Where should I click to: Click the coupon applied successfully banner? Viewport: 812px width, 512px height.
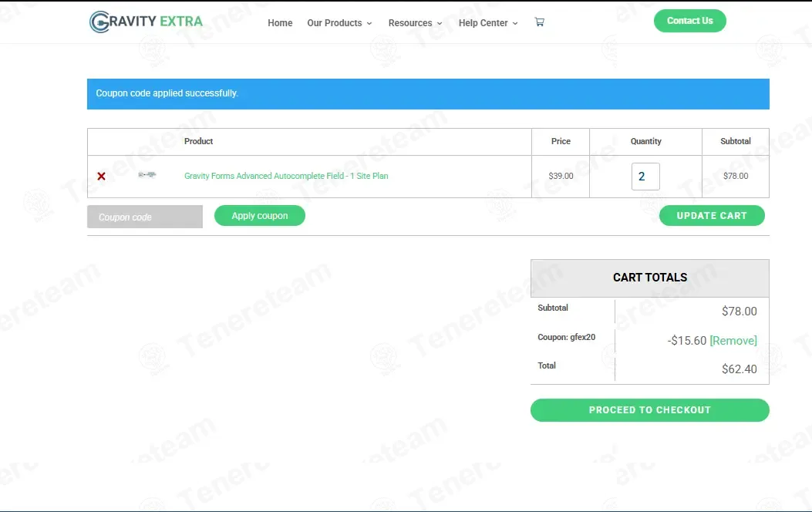pos(428,94)
